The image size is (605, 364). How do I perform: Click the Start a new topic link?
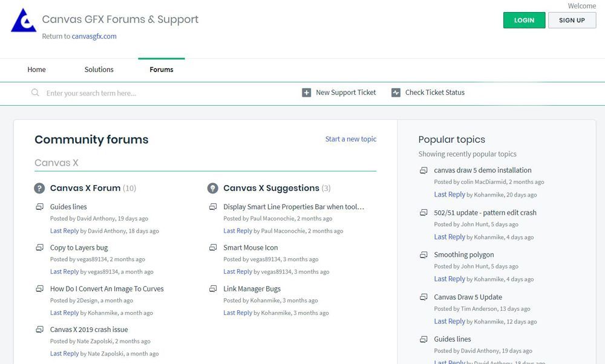351,139
